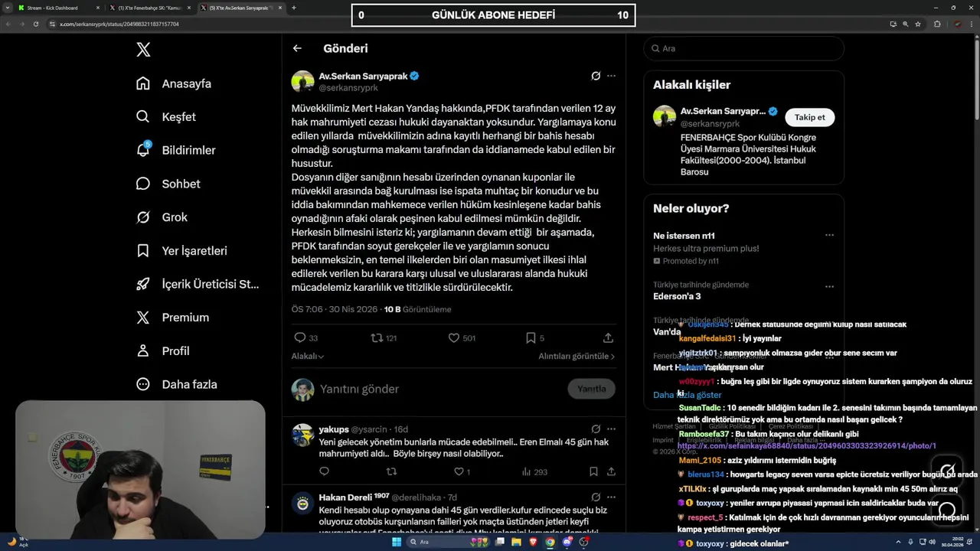The width and height of the screenshot is (980, 551).
Task: Click date 30 Nis 2026 post timestamp
Action: (x=353, y=309)
